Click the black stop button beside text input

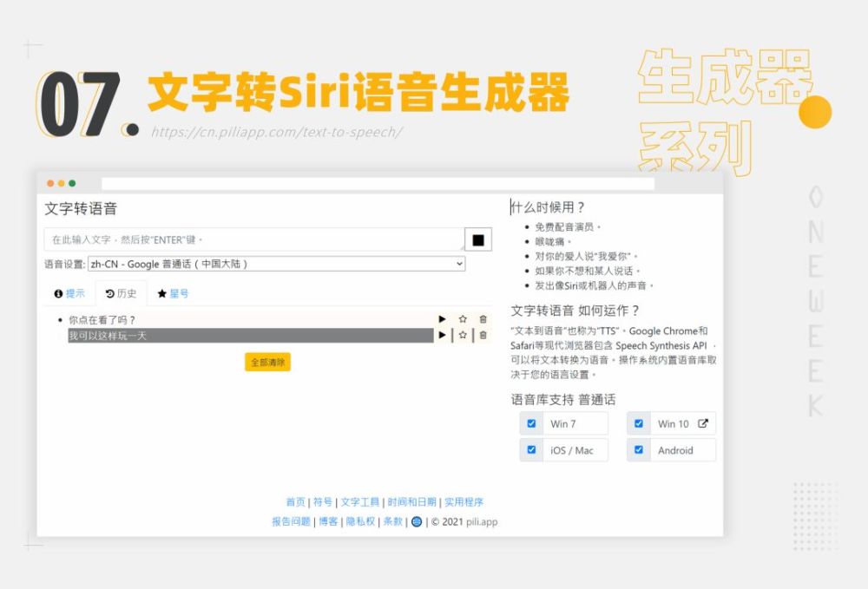[478, 240]
